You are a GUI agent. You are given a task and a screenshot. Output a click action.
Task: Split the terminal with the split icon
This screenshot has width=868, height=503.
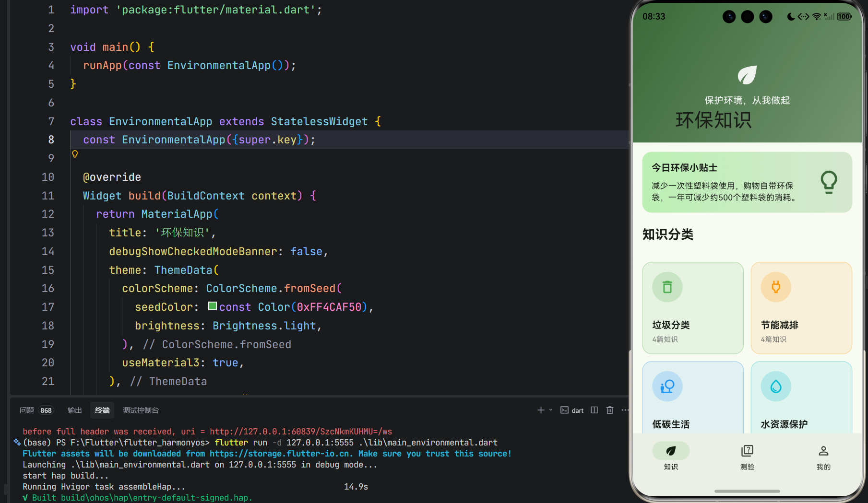[x=595, y=410]
